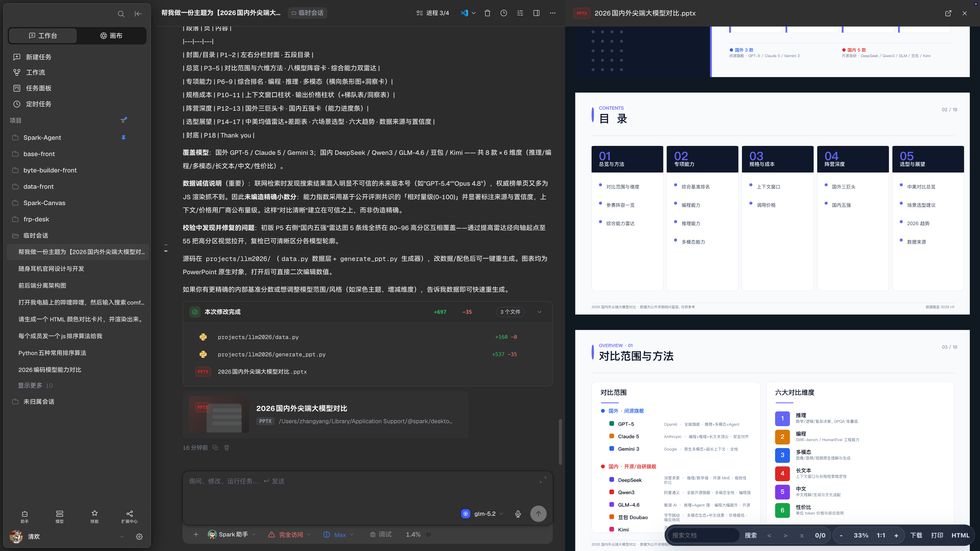This screenshot has width=980, height=551.
Task: Open 进程 3/4 progress indicator
Action: click(x=433, y=13)
